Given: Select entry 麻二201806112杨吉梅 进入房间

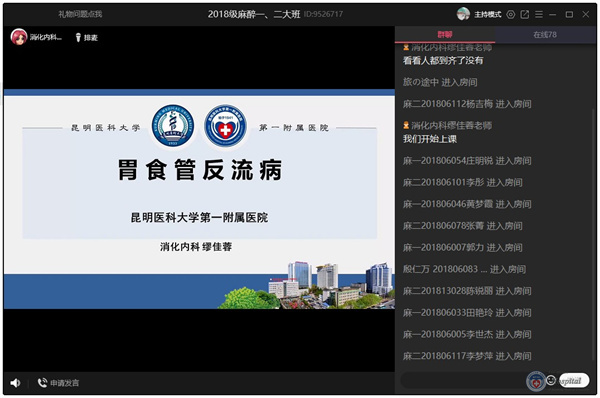Looking at the screenshot, I should pyautogui.click(x=467, y=104).
